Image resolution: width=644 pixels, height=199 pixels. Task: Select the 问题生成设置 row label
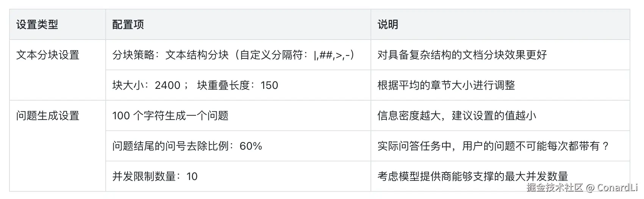pyautogui.click(x=48, y=116)
